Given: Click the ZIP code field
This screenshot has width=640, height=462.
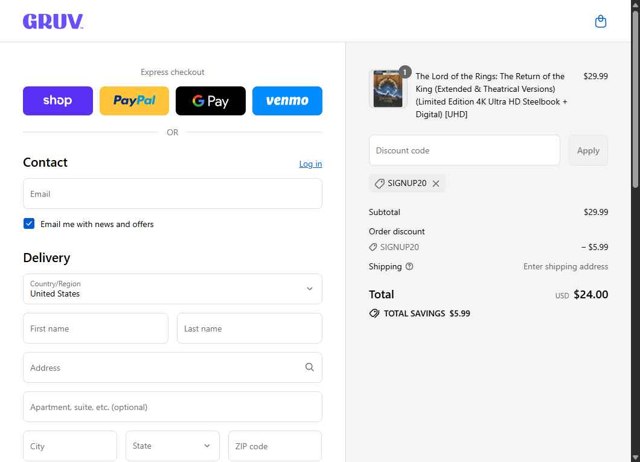Looking at the screenshot, I should (x=275, y=446).
